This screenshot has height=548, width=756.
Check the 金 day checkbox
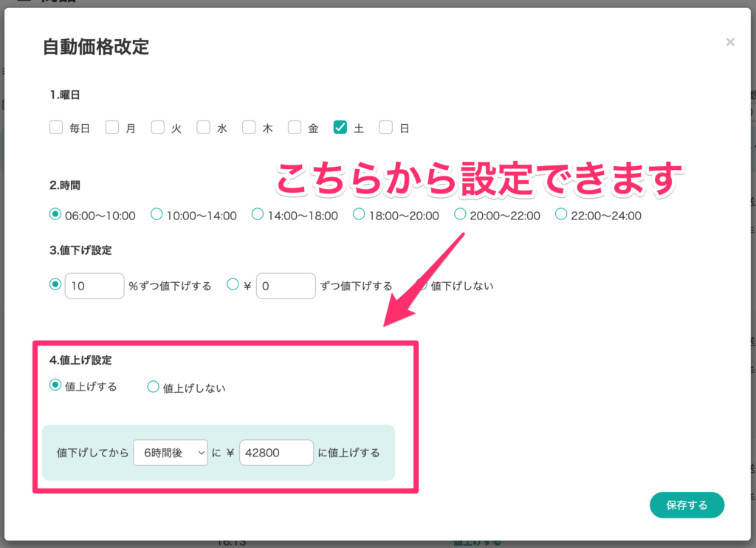coord(295,127)
